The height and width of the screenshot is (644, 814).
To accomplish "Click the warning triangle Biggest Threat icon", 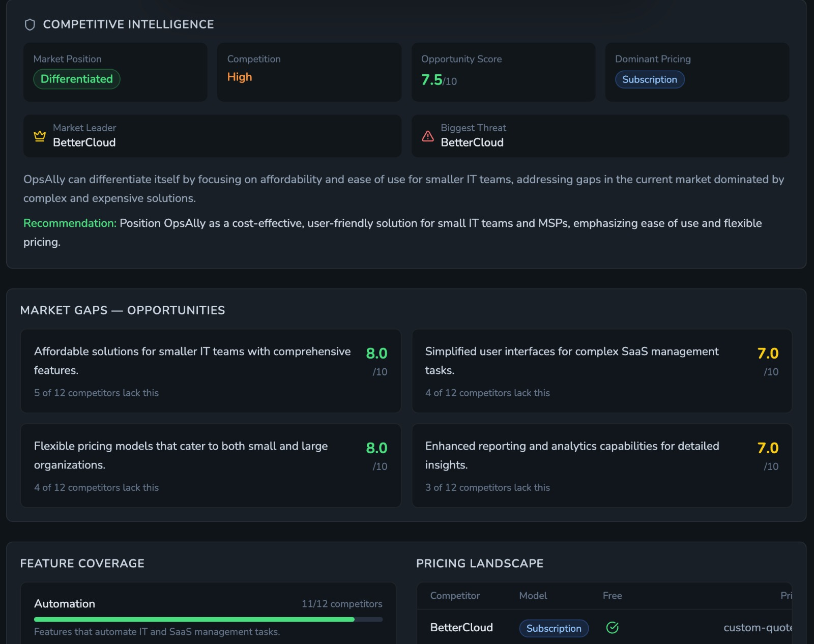I will (x=428, y=136).
